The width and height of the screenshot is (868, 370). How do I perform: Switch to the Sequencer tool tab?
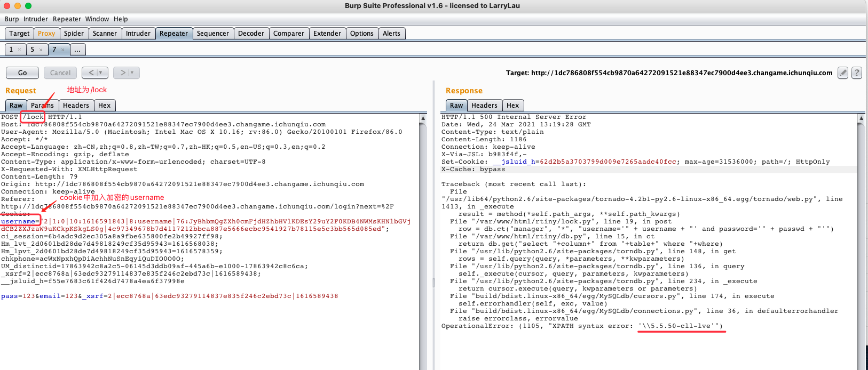click(213, 34)
